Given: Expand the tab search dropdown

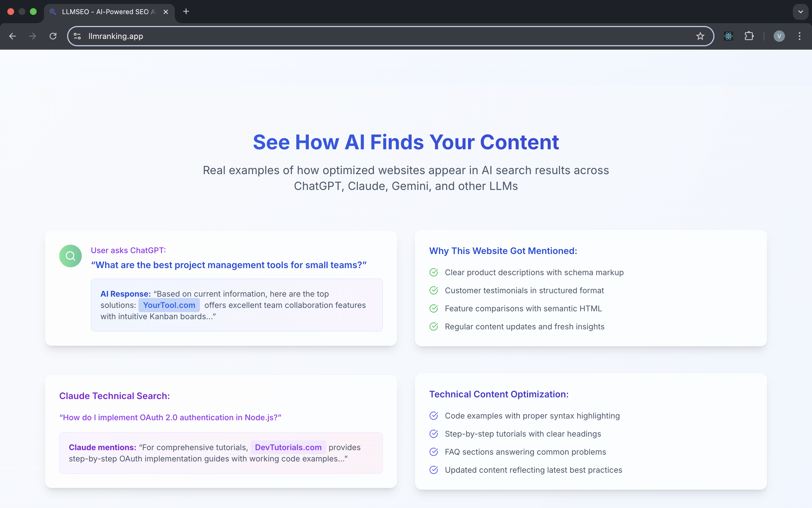Looking at the screenshot, I should pos(801,12).
